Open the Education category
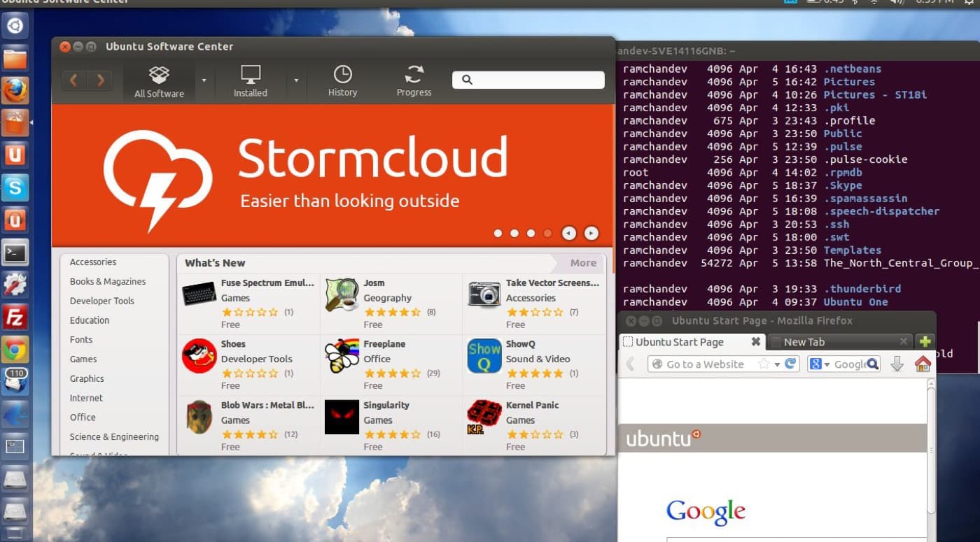 (90, 320)
